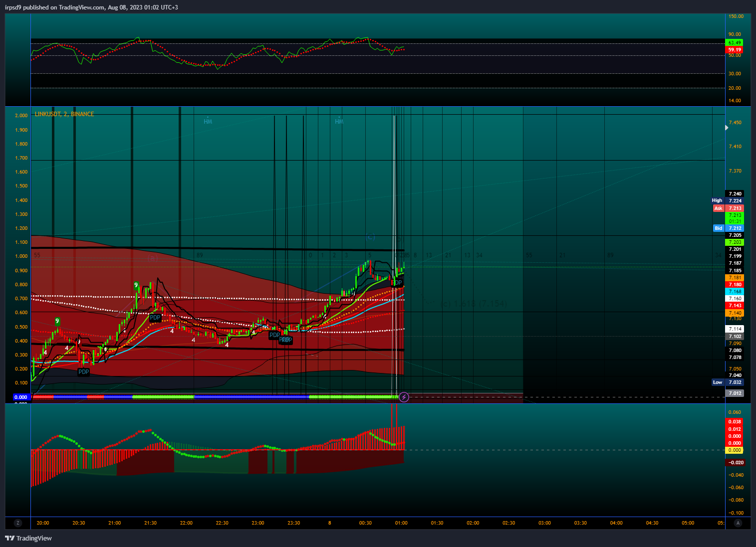Click the white 7.114 price label

[x=735, y=329]
